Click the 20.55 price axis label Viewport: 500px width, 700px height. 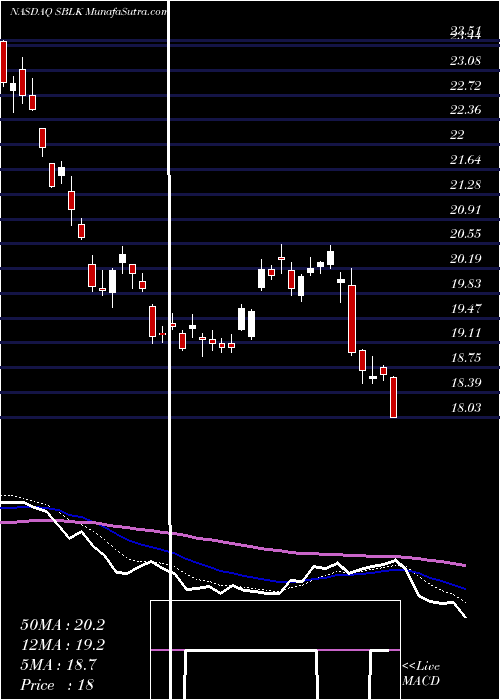pos(466,234)
